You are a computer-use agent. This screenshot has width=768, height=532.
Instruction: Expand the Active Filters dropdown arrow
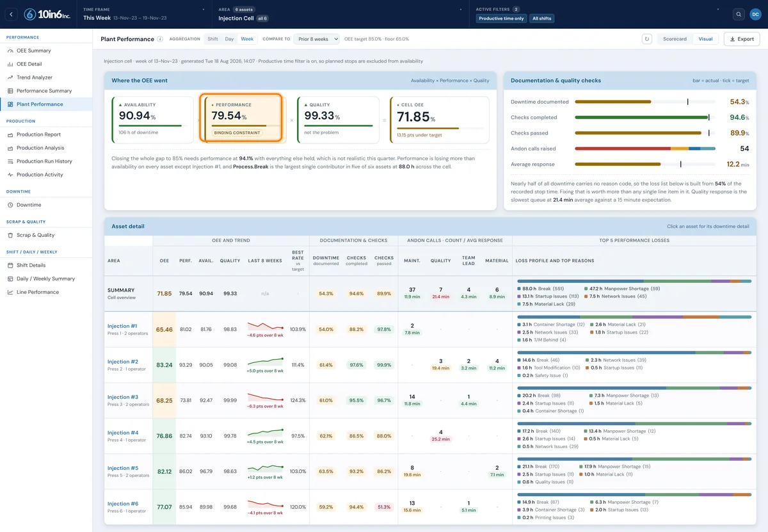click(x=717, y=10)
